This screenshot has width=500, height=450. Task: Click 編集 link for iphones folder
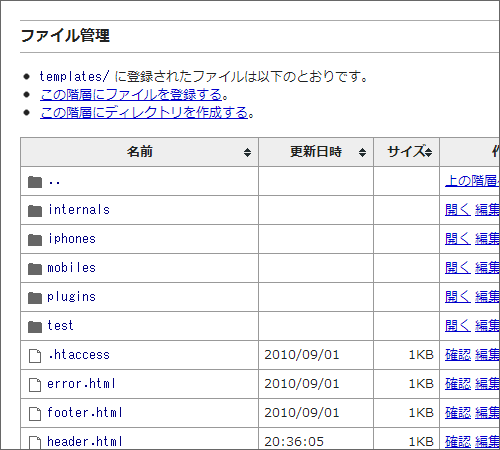coord(487,239)
